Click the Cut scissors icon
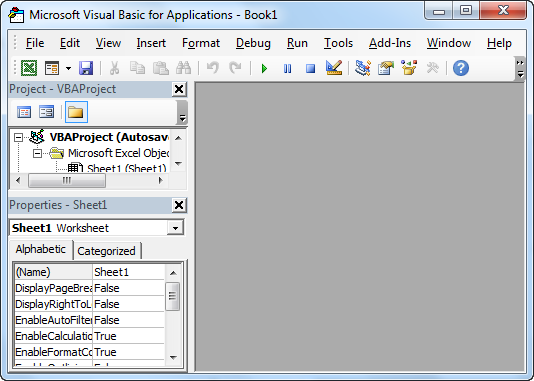This screenshot has width=534, height=381. click(x=114, y=68)
